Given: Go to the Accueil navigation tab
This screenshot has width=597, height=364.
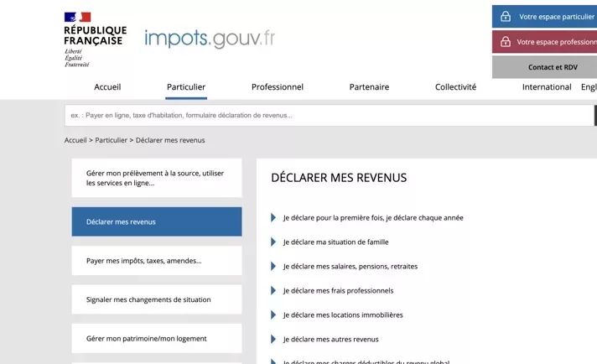Looking at the screenshot, I should pyautogui.click(x=107, y=87).
